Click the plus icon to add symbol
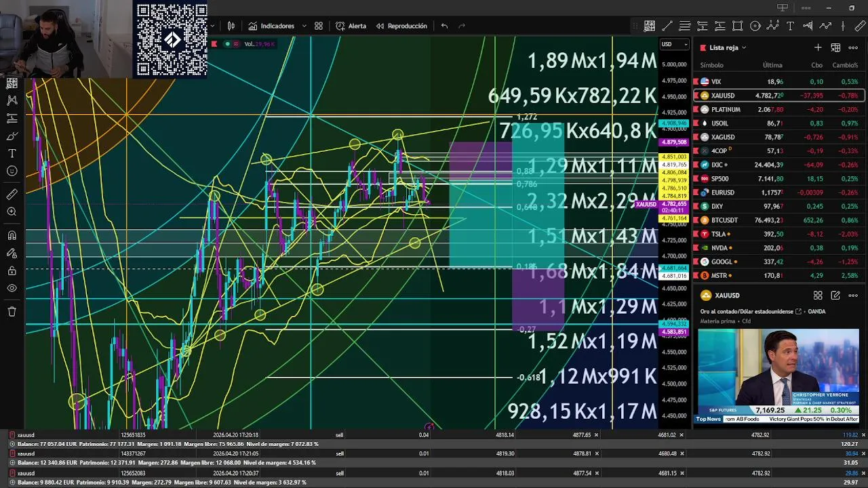The width and height of the screenshot is (868, 488). click(x=818, y=47)
